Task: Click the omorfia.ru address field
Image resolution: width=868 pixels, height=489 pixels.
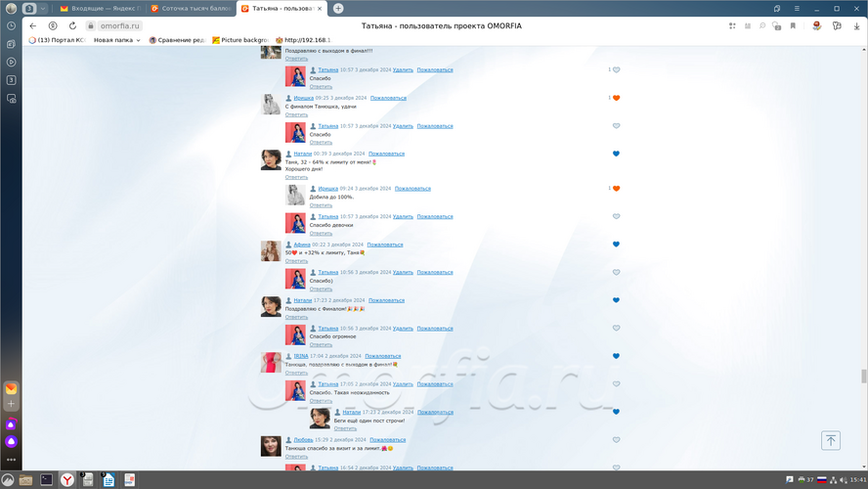Action: tap(119, 26)
